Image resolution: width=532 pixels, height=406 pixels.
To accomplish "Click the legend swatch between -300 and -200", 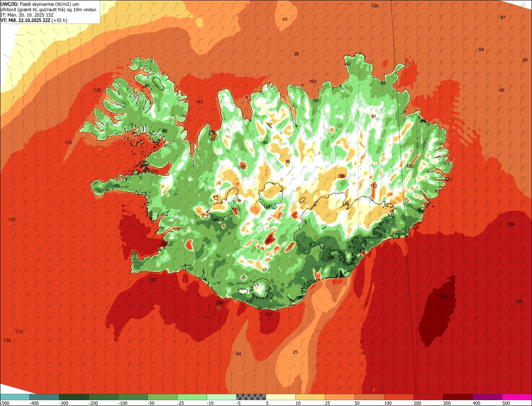I will [x=74, y=397].
